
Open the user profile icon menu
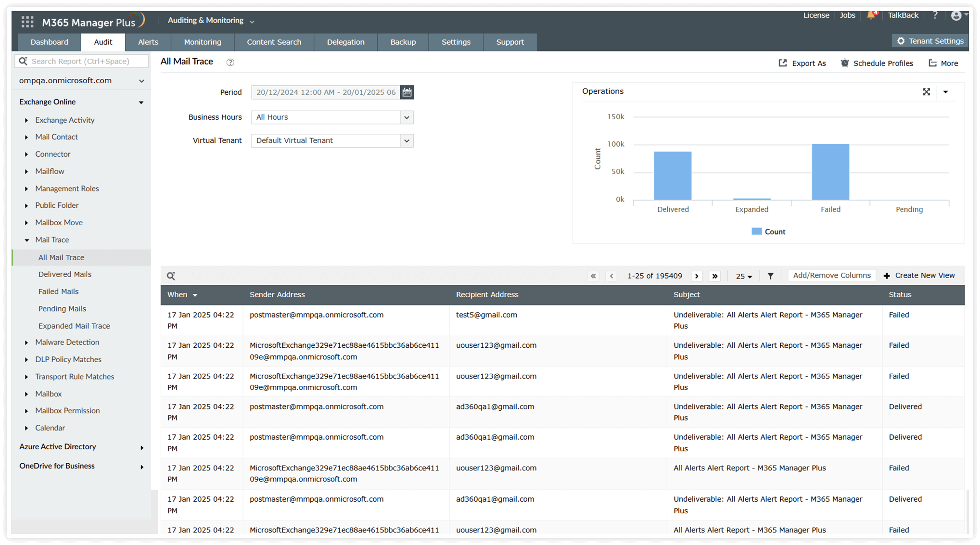[956, 15]
